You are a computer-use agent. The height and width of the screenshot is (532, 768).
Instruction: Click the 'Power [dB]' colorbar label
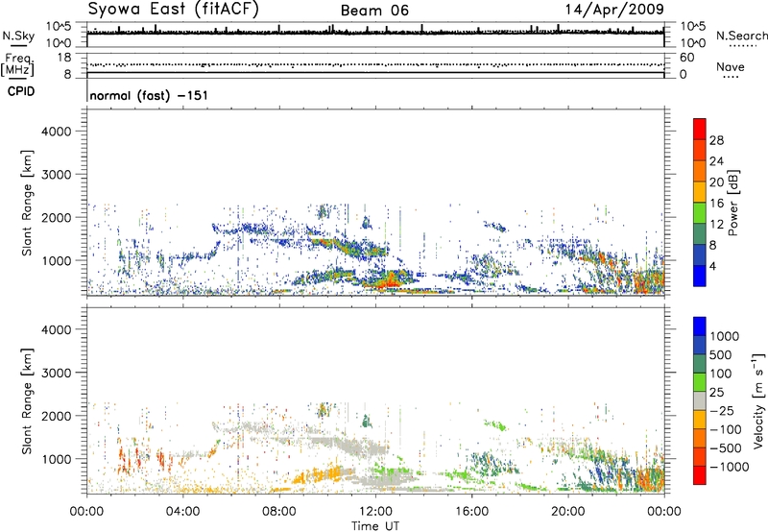tap(732, 203)
